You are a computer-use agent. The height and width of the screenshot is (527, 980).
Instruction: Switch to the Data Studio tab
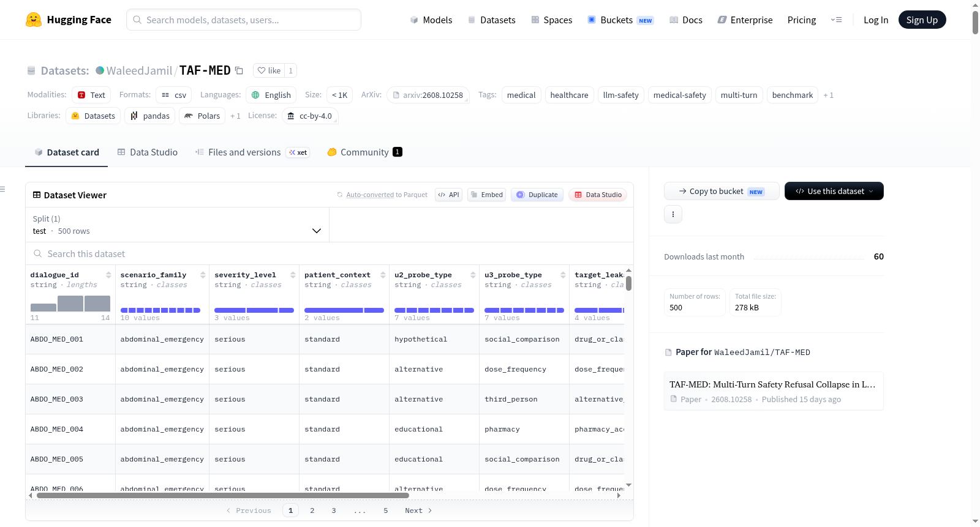[x=148, y=152]
